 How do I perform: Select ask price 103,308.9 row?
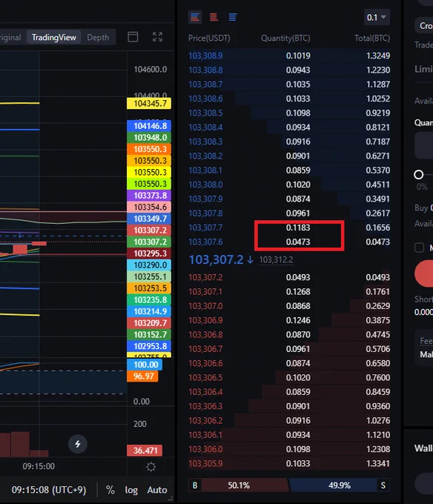pos(289,56)
